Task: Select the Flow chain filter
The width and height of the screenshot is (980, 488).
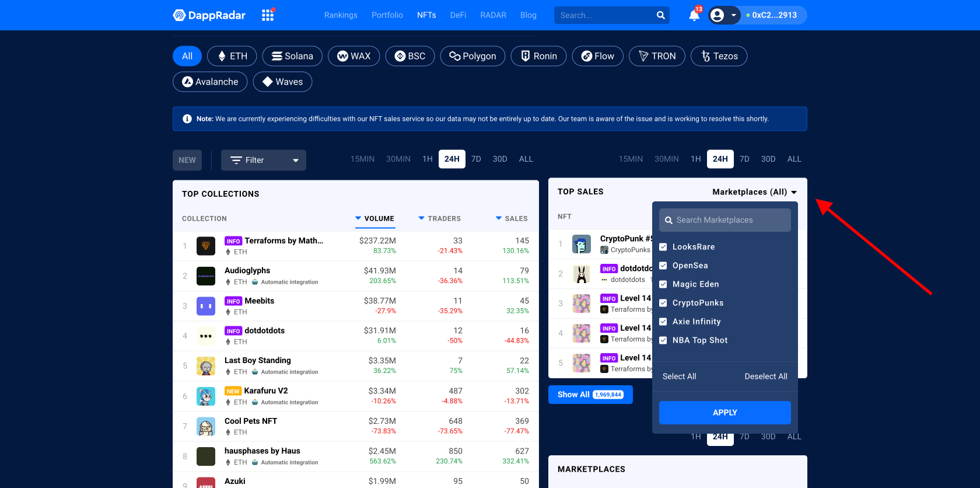Action: (x=598, y=56)
